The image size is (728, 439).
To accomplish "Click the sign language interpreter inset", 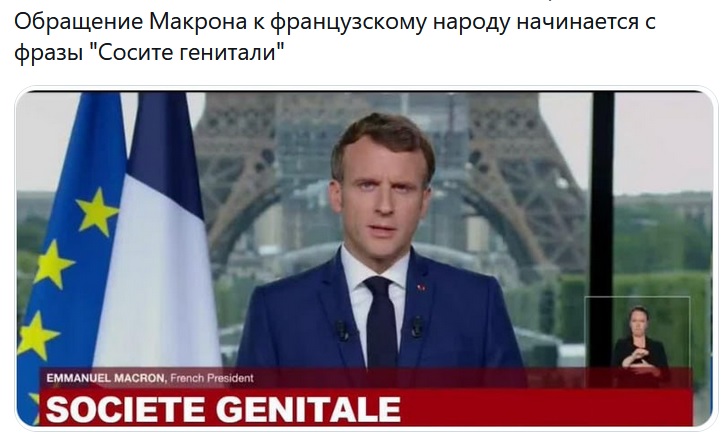I will click(637, 342).
